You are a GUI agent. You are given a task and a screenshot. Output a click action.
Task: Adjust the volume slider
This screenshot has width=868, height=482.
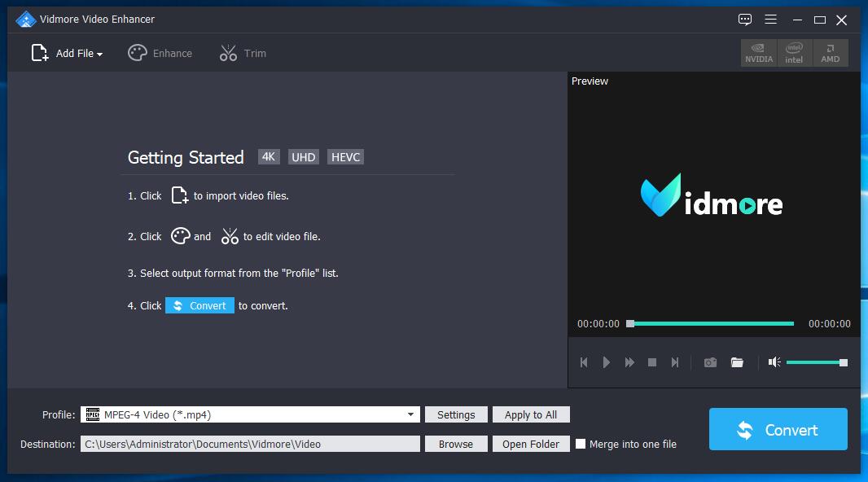tap(817, 362)
